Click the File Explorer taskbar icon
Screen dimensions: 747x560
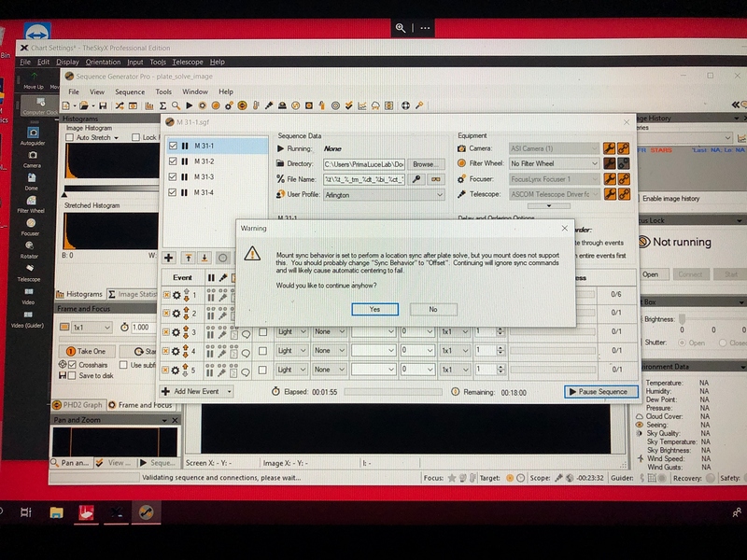pyautogui.click(x=56, y=512)
